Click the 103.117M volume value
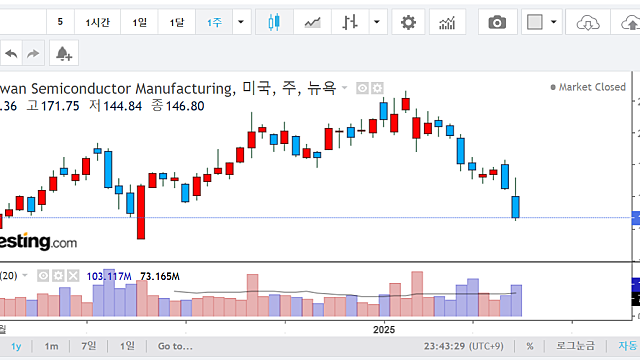 (109, 276)
